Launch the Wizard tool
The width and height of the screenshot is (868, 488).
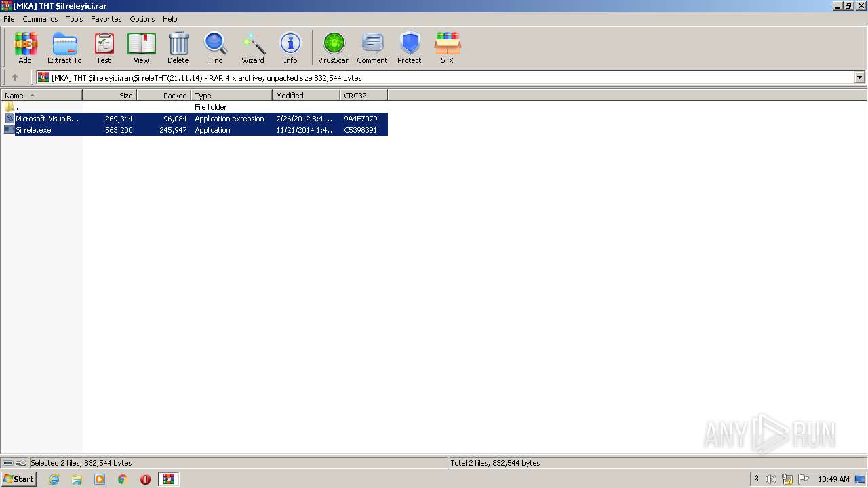(253, 47)
